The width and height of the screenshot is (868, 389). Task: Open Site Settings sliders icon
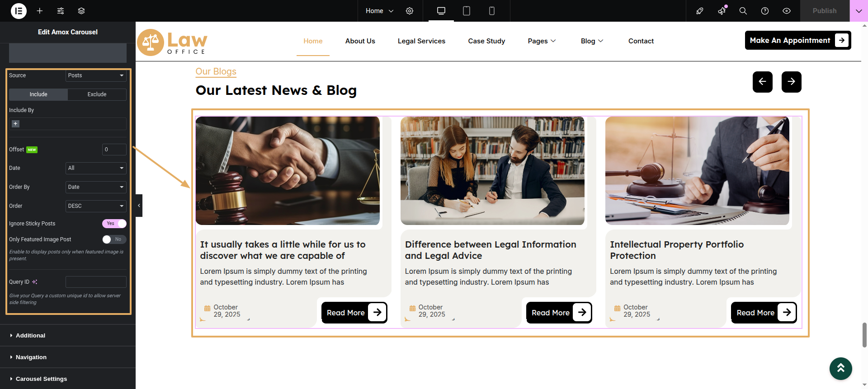pyautogui.click(x=61, y=11)
